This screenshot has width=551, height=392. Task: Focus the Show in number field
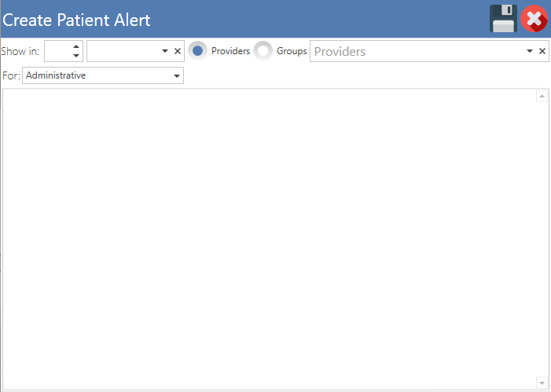point(58,51)
